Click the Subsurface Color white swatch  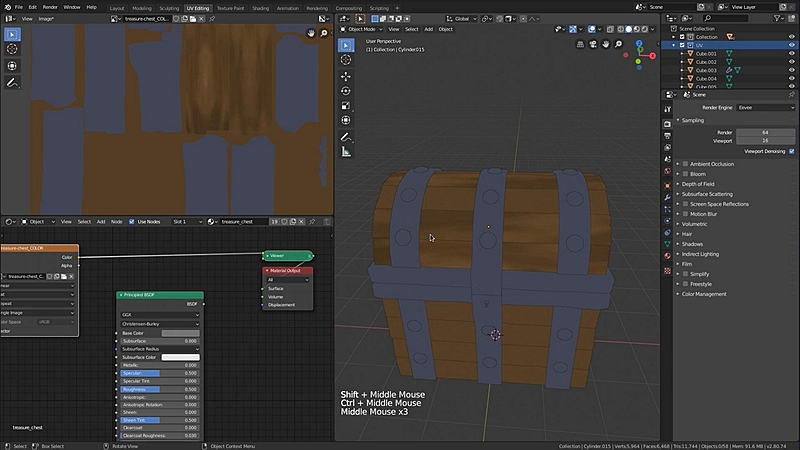click(180, 357)
